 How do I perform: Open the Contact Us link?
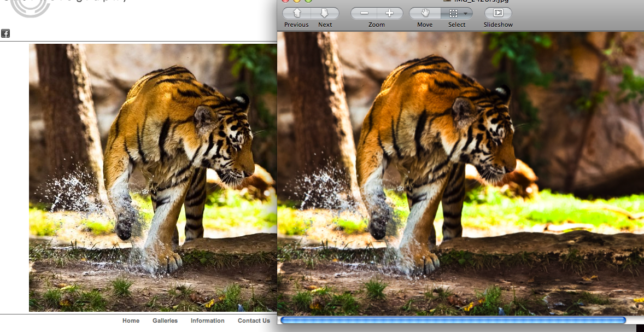[254, 321]
